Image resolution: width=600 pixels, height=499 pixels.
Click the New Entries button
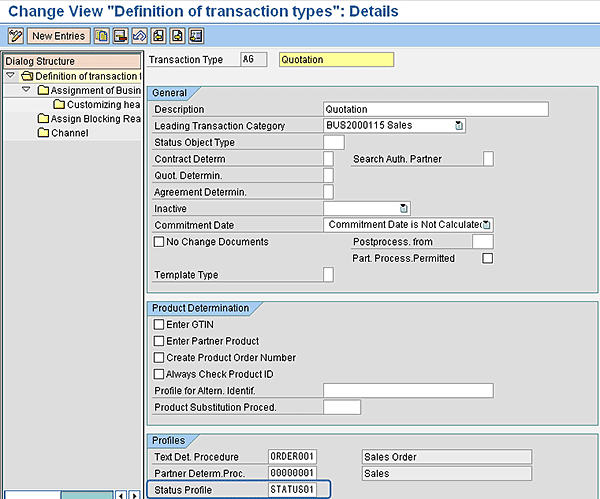tap(58, 36)
